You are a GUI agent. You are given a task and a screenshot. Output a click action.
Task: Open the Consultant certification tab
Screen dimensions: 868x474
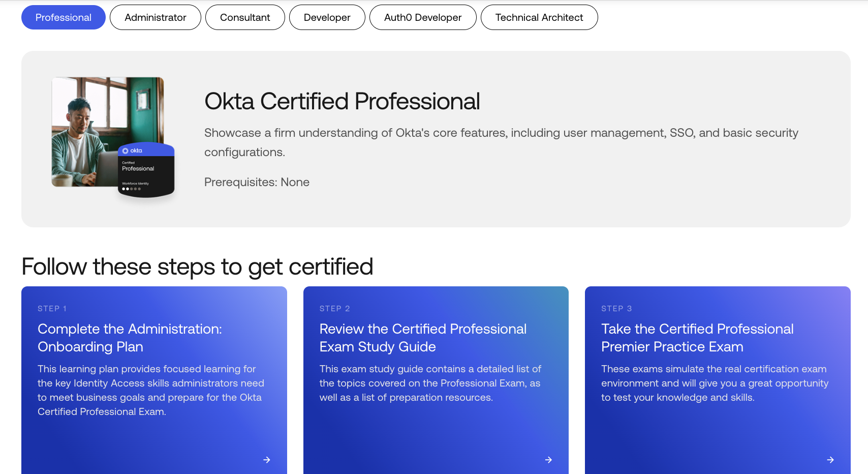[245, 17]
